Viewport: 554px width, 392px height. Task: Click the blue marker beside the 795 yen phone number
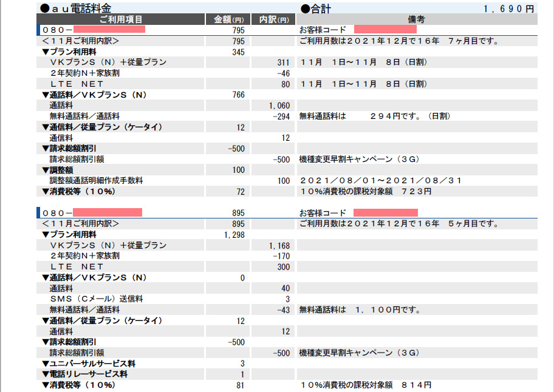pos(39,29)
